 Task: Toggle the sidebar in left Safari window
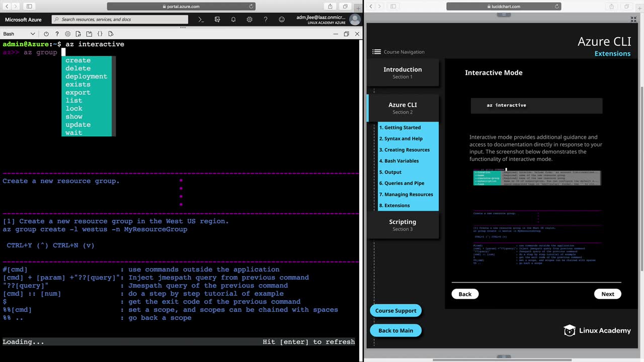[x=29, y=7]
